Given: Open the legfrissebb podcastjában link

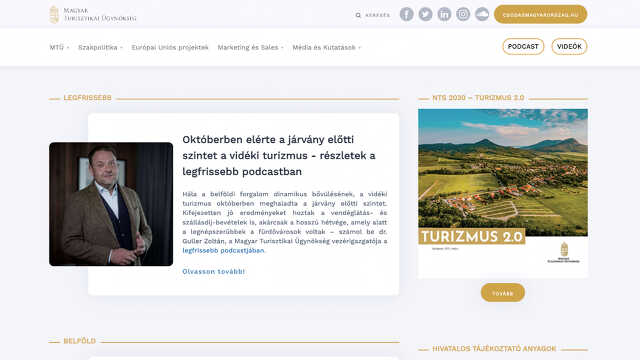Looking at the screenshot, I should [223, 251].
